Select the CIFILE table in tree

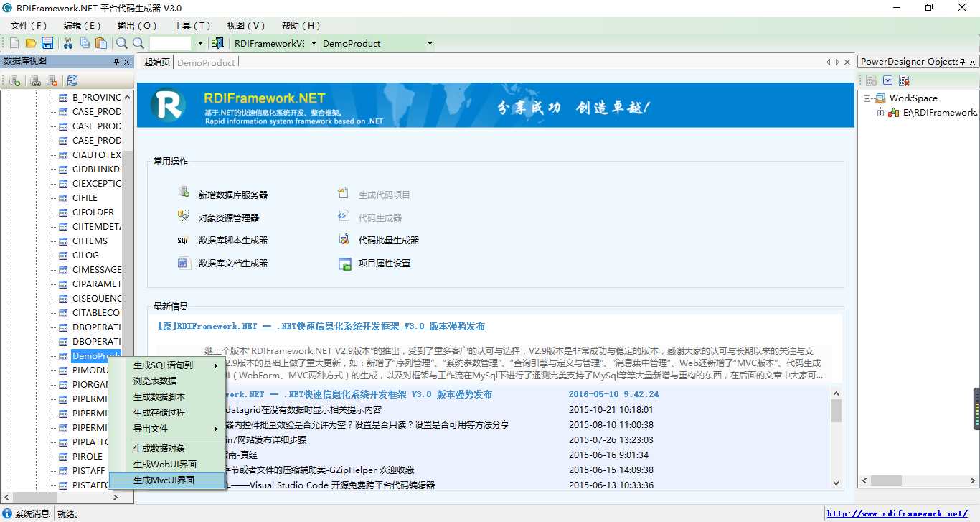[x=85, y=197]
